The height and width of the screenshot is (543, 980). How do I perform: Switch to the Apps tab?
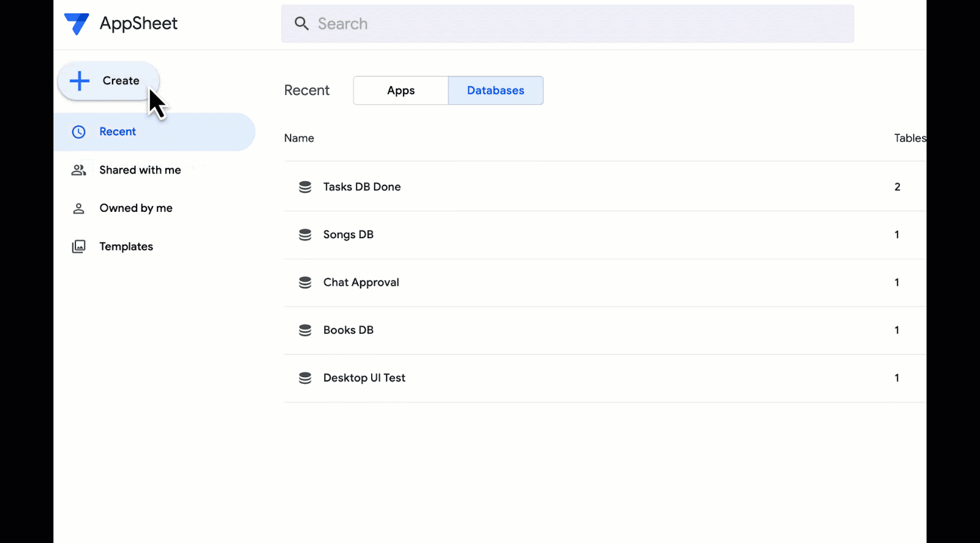(401, 91)
